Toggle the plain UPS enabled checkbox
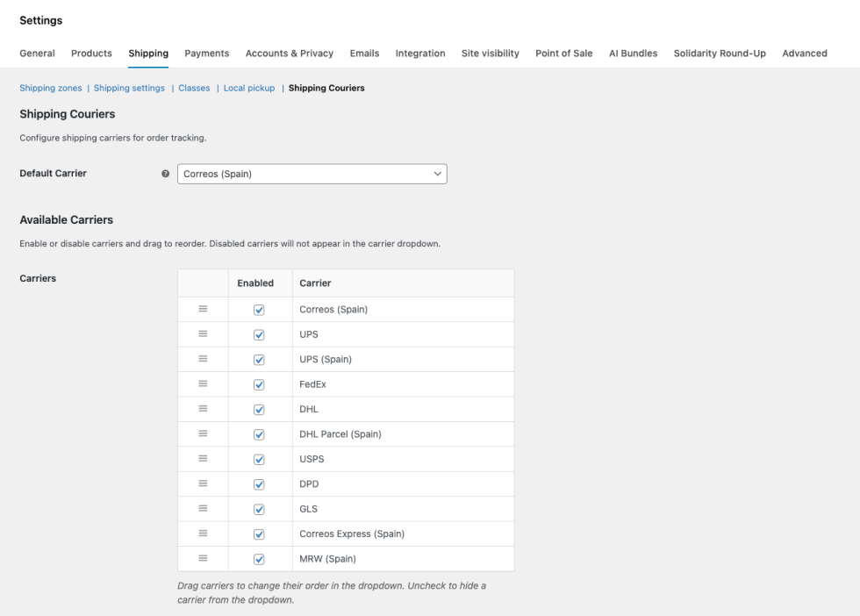Viewport: 860px width, 616px height. click(x=259, y=334)
